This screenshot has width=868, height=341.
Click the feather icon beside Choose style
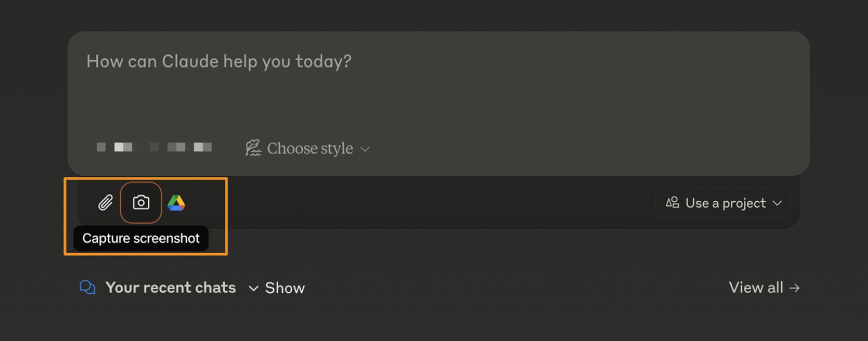(253, 148)
